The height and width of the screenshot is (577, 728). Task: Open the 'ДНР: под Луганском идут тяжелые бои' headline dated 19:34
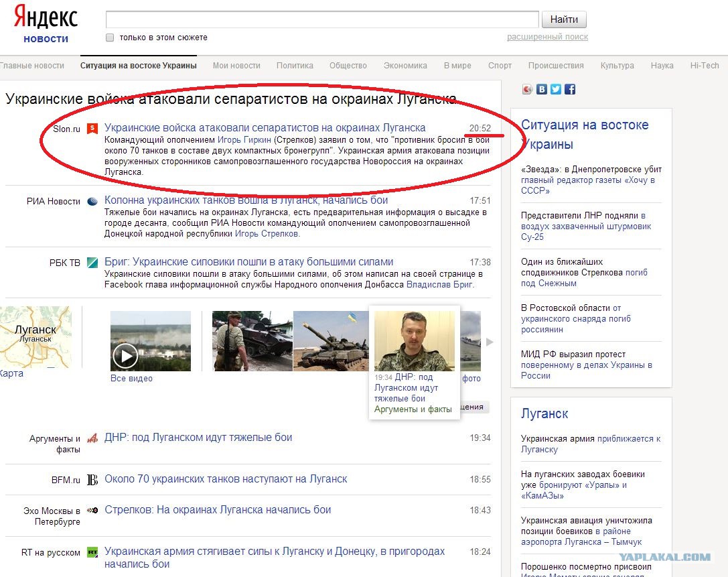tap(198, 438)
